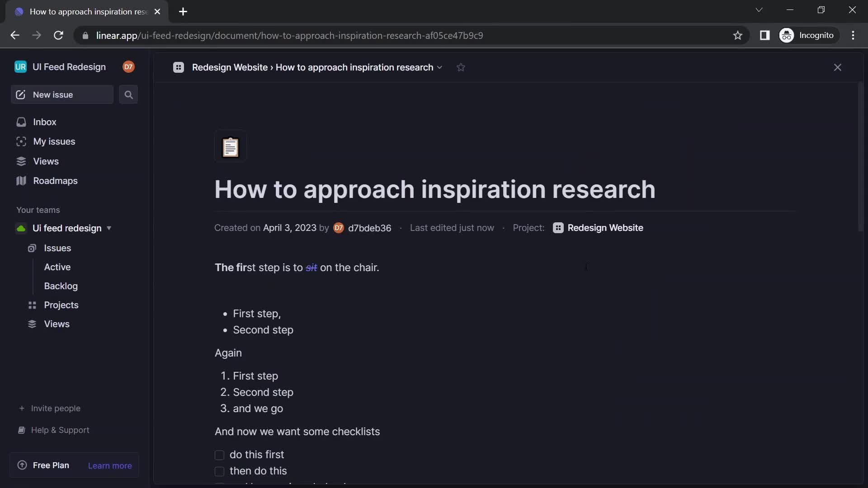Image resolution: width=868 pixels, height=488 pixels.
Task: Expand the How to approach inspiration research dropdown
Action: [440, 67]
